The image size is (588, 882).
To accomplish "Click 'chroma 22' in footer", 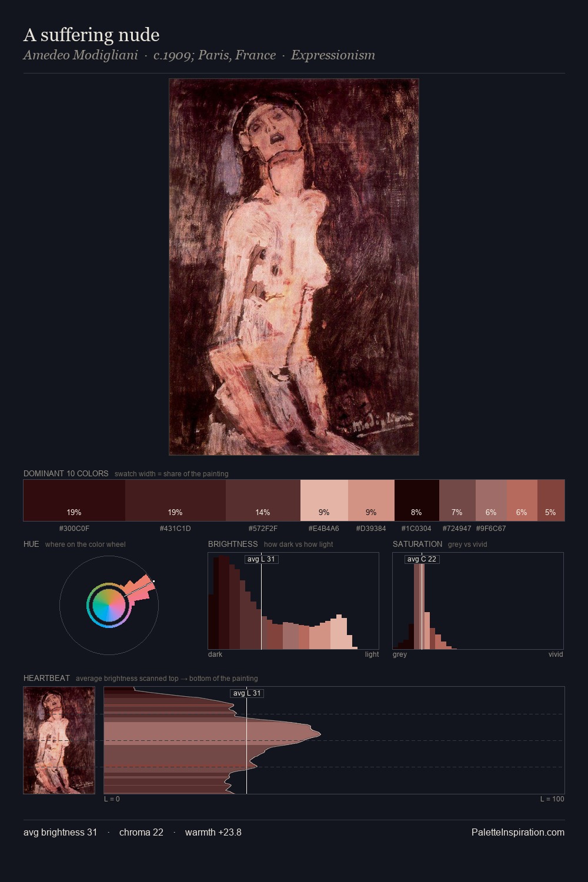I will 141,833.
